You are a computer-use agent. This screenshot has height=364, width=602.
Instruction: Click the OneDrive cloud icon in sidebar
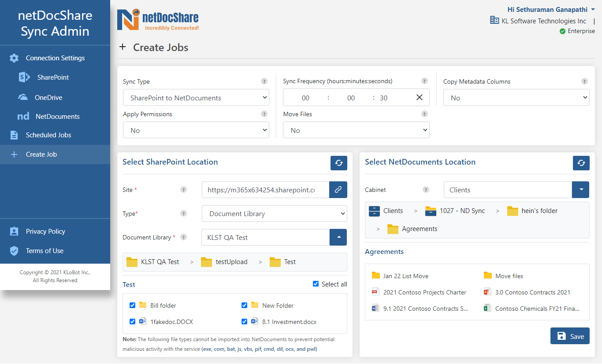(x=23, y=97)
